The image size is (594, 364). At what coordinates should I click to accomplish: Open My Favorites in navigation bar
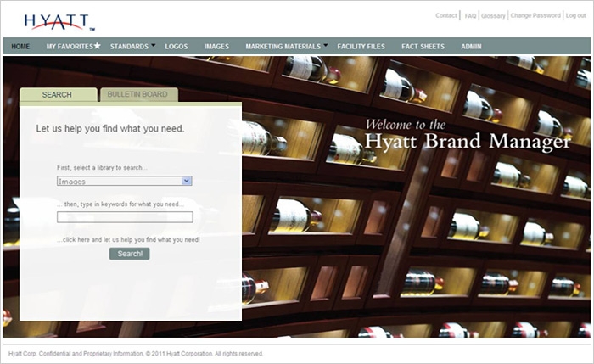pyautogui.click(x=70, y=46)
